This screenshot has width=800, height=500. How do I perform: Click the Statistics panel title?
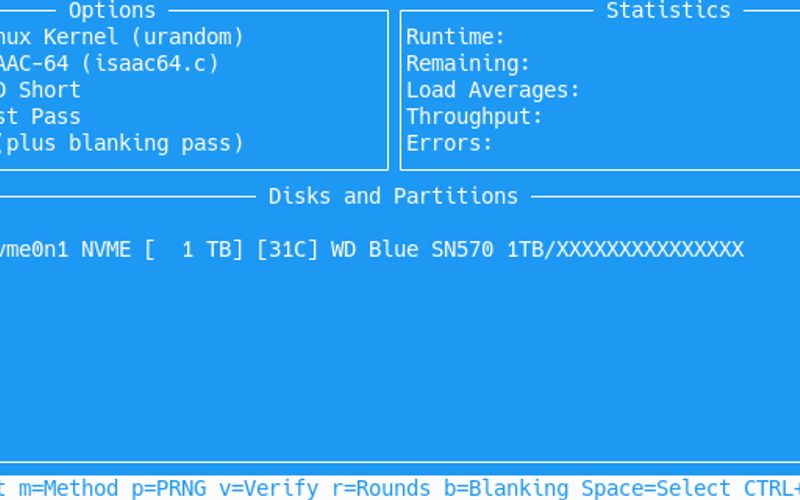pyautogui.click(x=668, y=11)
